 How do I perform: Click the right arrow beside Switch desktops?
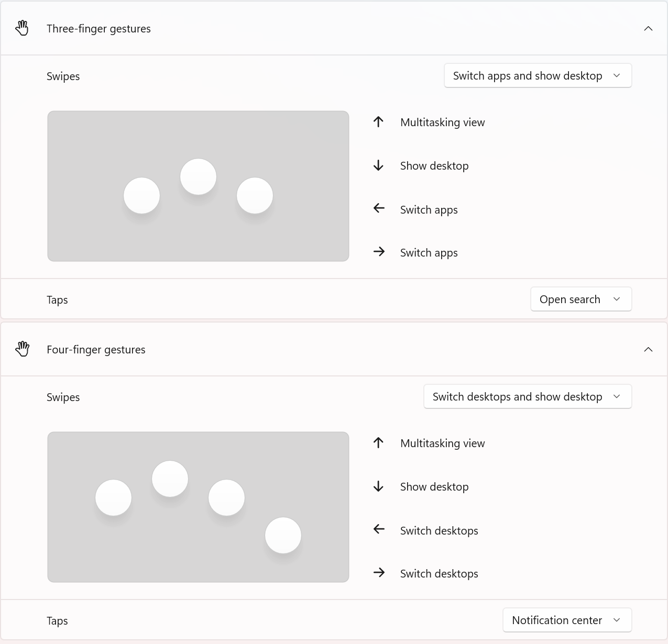pyautogui.click(x=379, y=573)
